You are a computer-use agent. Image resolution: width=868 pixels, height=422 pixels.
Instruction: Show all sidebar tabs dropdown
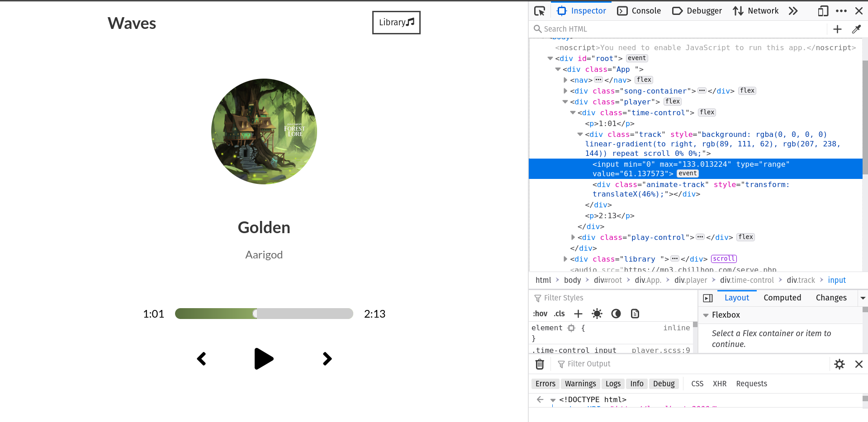(863, 298)
